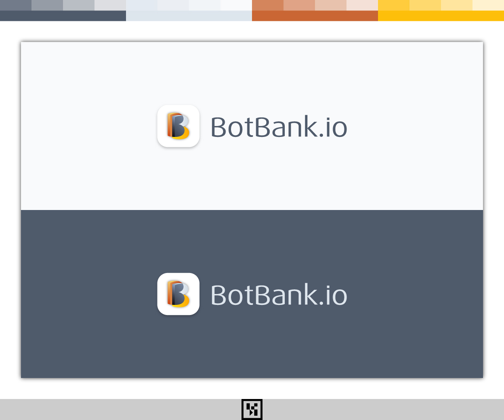504x420 pixels.
Task: Choose the second salmon-orange tint swatch
Action: (299, 5)
